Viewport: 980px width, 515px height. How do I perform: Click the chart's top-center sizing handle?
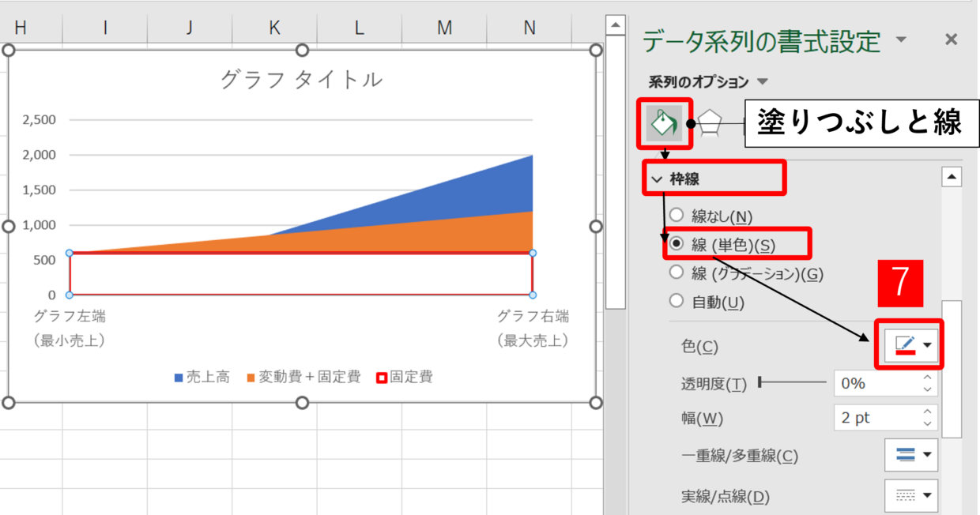pos(302,51)
